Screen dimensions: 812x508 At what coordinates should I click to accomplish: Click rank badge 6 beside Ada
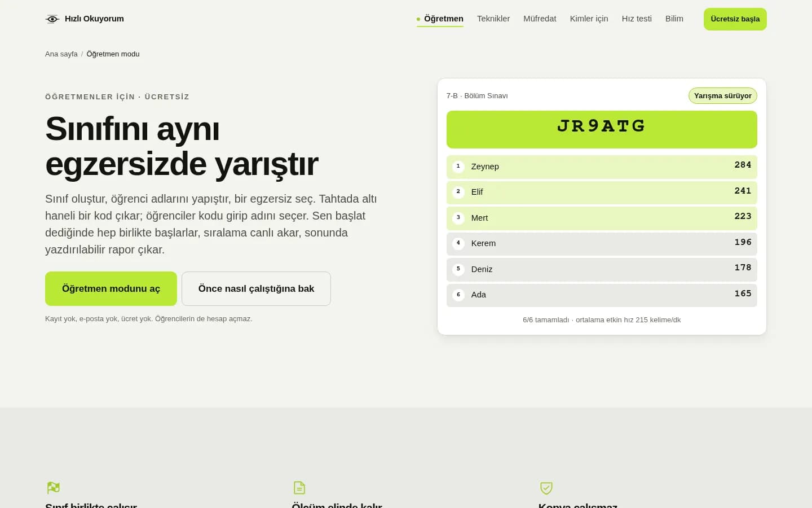[458, 295]
